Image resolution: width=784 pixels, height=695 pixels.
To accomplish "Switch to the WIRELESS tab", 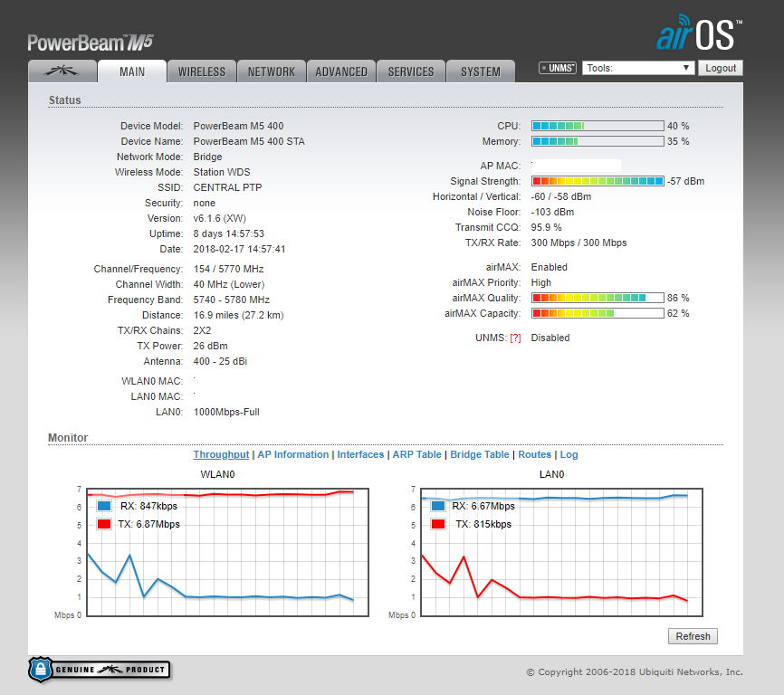I will pyautogui.click(x=201, y=71).
